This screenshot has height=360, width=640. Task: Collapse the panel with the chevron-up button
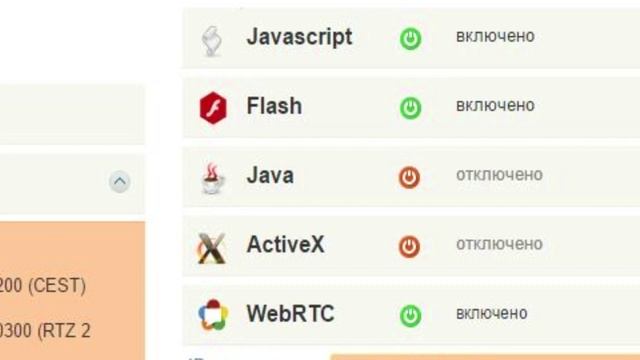tap(120, 182)
